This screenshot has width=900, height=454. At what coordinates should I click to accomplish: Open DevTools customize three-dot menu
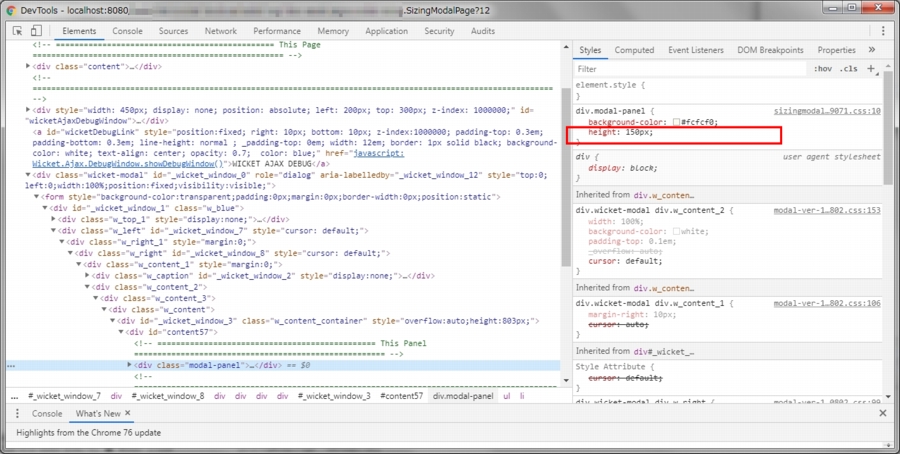883,31
